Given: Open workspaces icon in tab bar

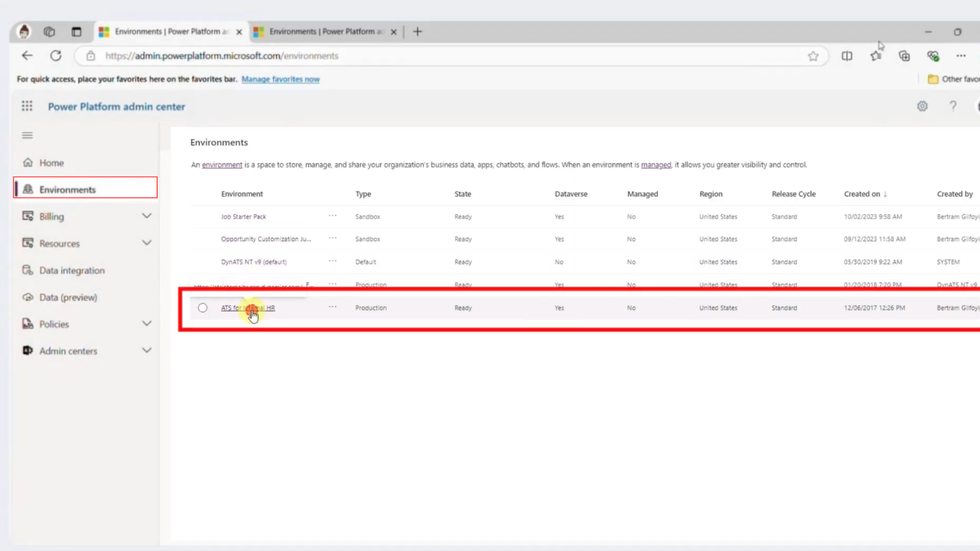Looking at the screenshot, I should [49, 32].
